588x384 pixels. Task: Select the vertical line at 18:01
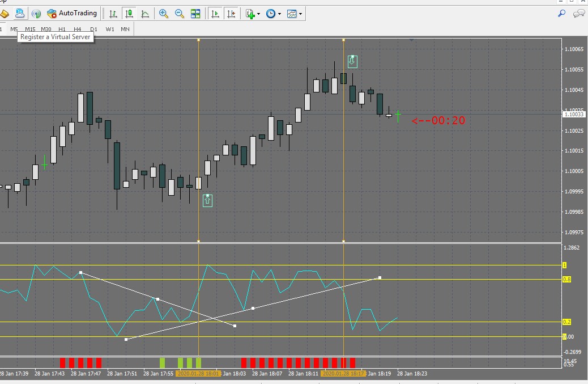(x=198, y=141)
